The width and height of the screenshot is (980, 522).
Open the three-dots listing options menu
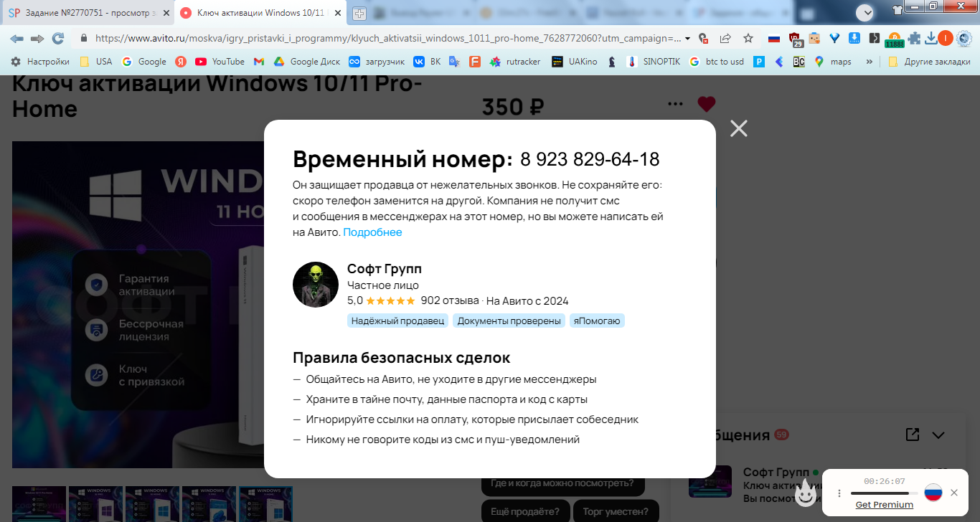675,104
